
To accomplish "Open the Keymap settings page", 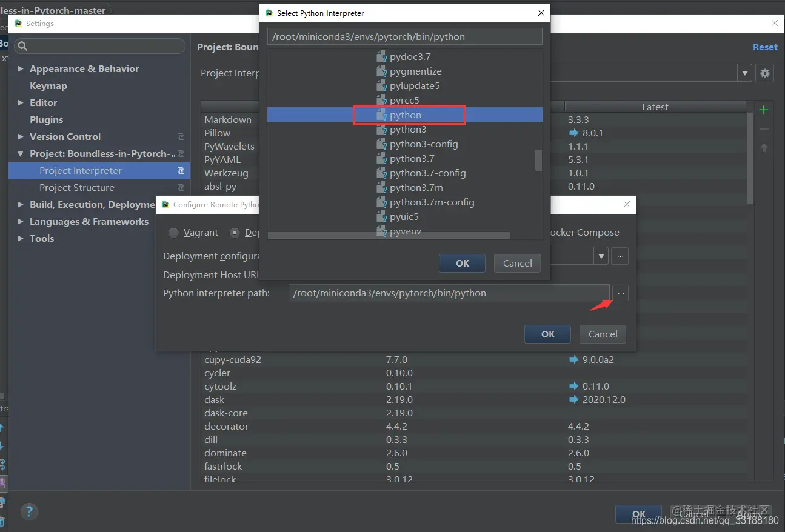I will (48, 86).
